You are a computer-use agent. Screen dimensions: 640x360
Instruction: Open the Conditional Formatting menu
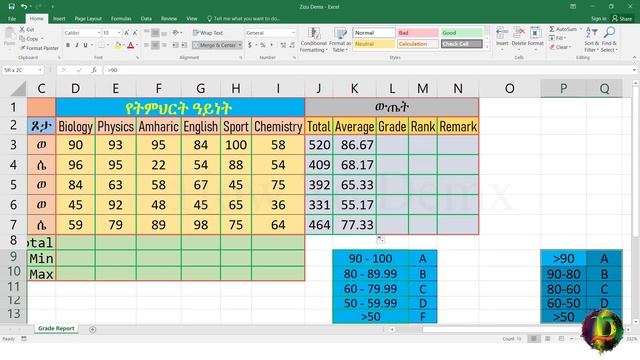coord(313,40)
